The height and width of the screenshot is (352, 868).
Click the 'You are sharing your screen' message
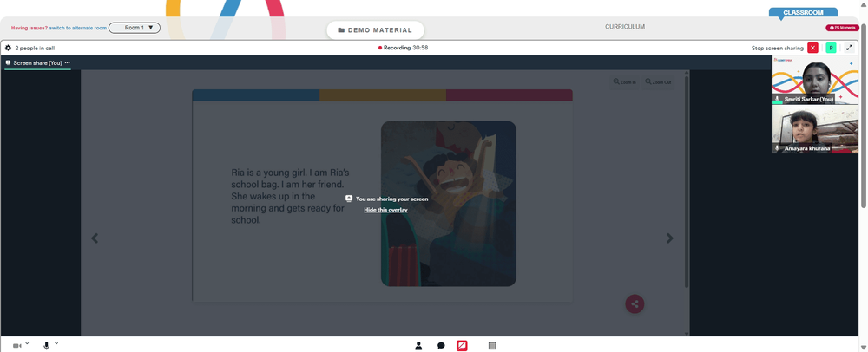pos(392,199)
